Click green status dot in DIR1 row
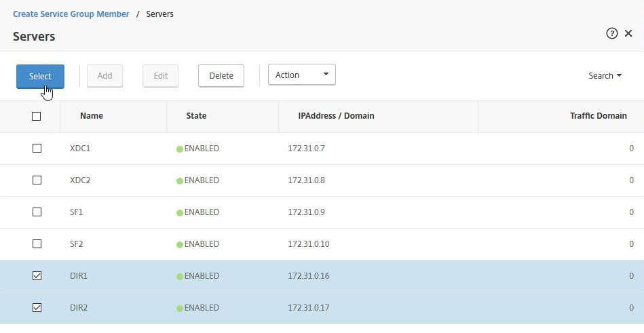 (179, 277)
